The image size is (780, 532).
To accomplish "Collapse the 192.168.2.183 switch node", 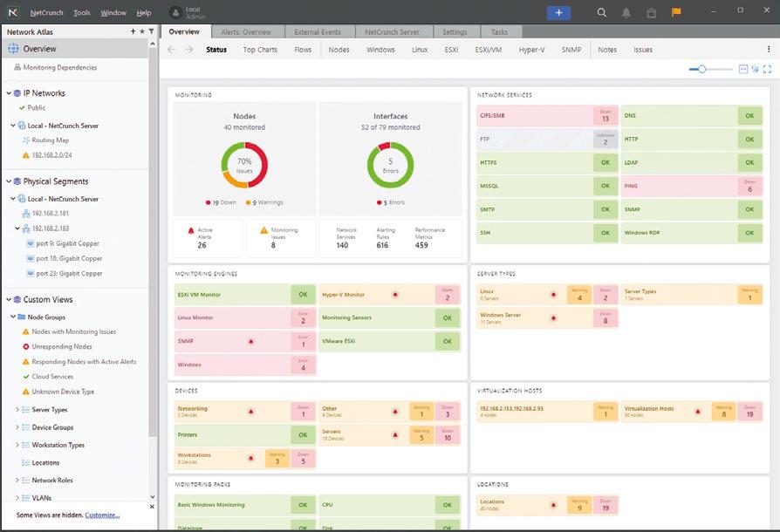I will tap(17, 228).
